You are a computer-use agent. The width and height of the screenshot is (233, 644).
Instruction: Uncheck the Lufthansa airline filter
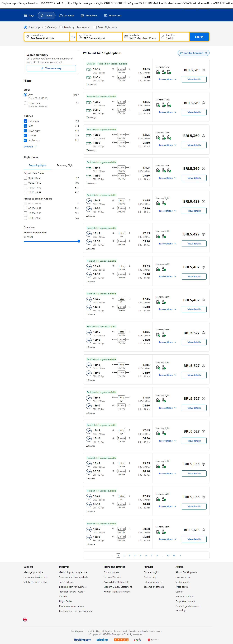25,121
